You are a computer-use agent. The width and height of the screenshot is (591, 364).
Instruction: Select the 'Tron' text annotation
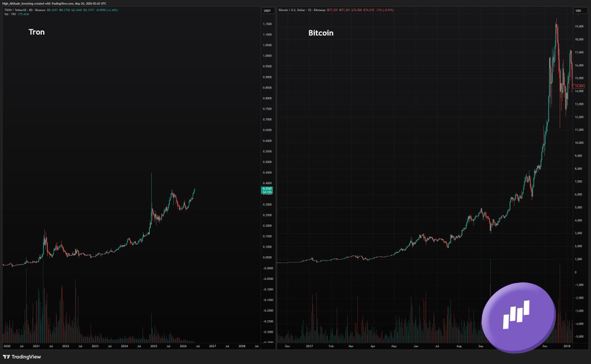pos(36,32)
